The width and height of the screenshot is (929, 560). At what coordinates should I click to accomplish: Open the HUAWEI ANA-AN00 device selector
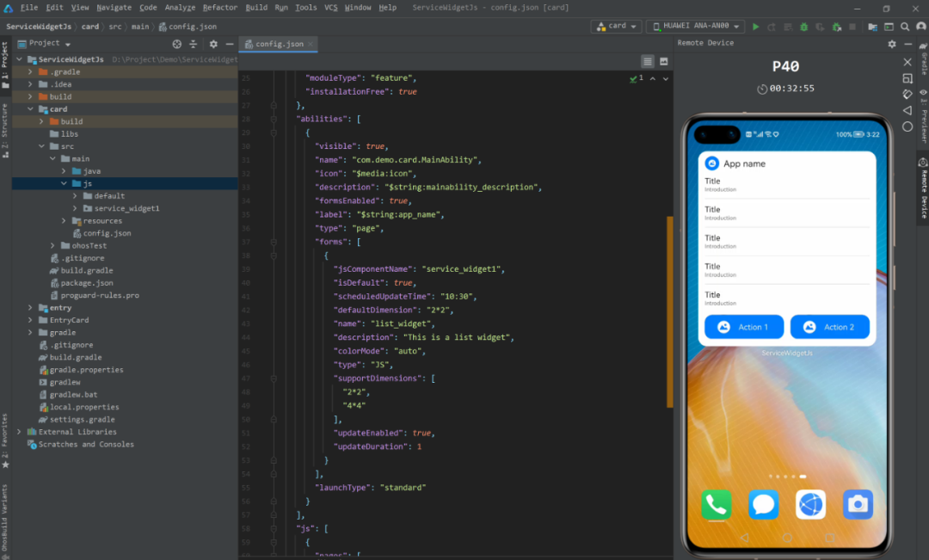(695, 27)
